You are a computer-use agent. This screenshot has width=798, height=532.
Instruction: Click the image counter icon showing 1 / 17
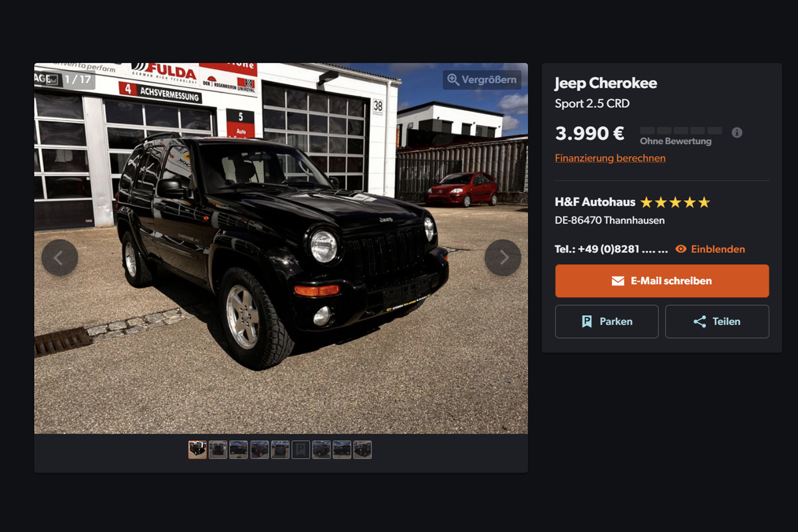click(x=52, y=79)
